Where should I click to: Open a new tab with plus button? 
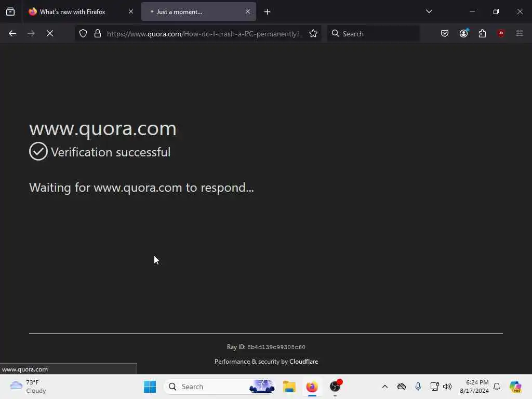(268, 12)
